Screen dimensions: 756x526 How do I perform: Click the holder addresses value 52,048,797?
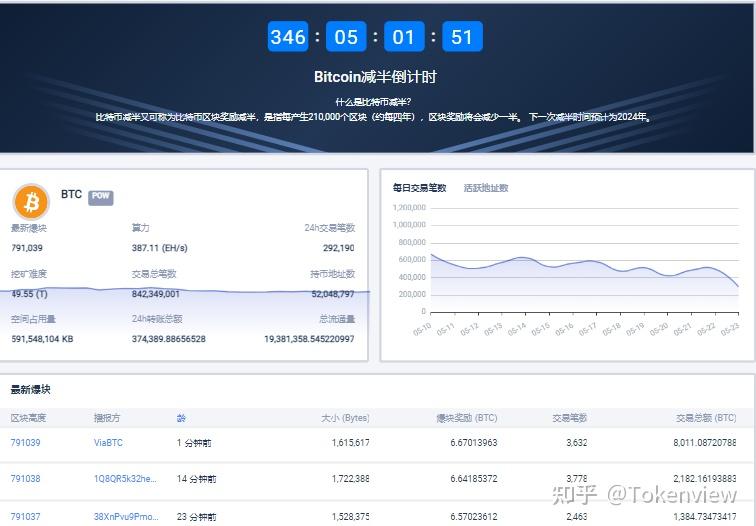[333, 294]
